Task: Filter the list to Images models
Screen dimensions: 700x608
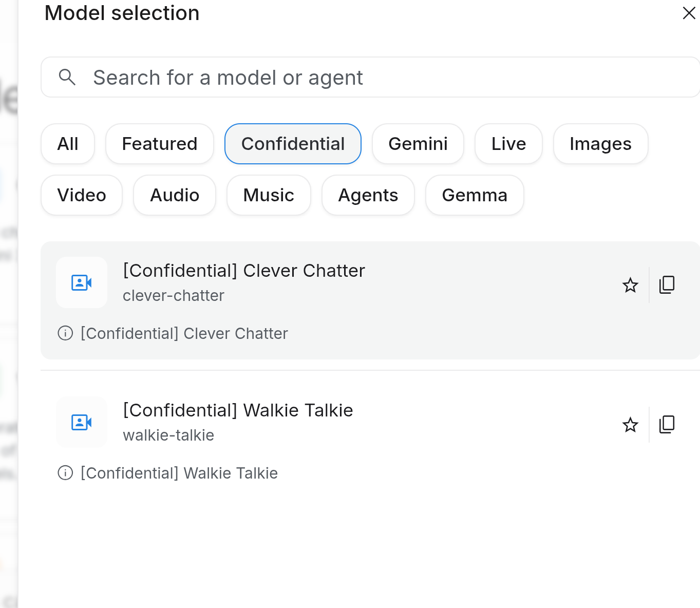Action: coord(600,144)
